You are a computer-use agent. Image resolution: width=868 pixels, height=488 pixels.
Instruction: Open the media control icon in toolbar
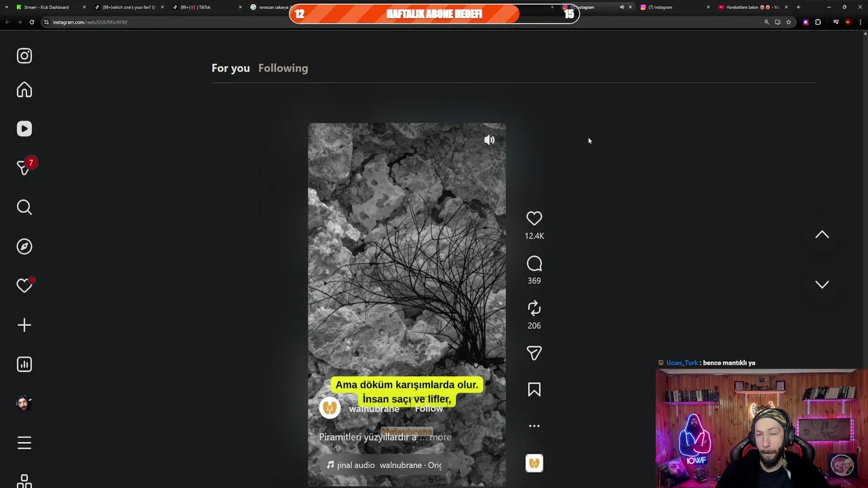(835, 22)
